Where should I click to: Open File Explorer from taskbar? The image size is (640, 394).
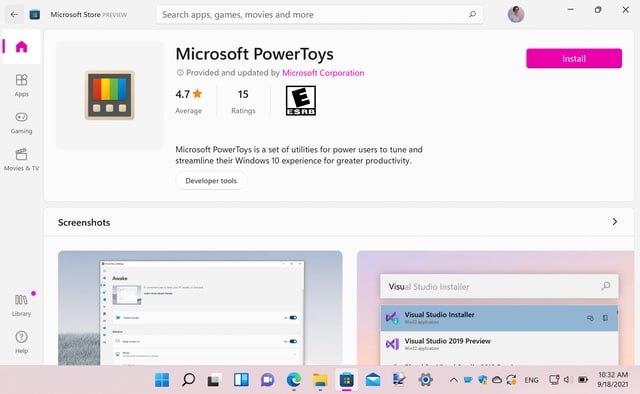pos(320,380)
